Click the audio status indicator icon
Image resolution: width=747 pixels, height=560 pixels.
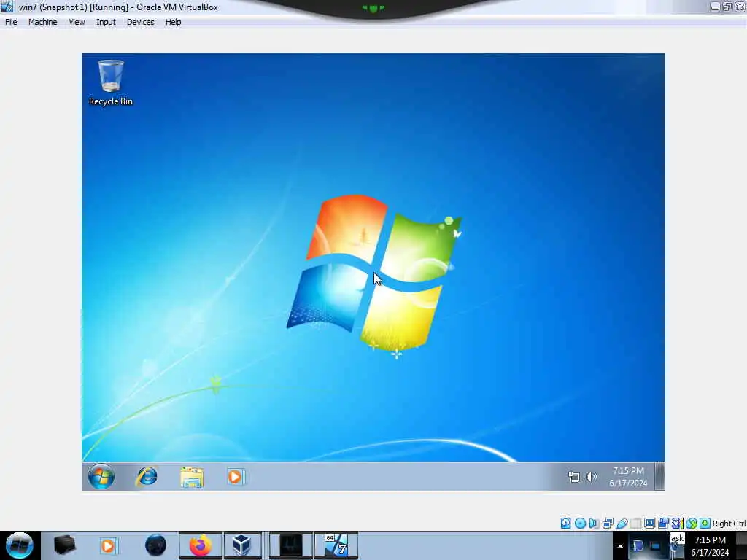593,524
